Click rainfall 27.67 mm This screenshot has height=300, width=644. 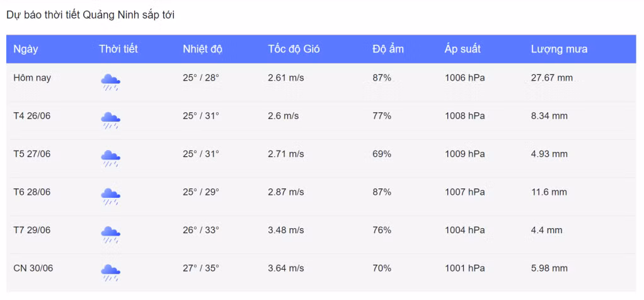(x=552, y=78)
